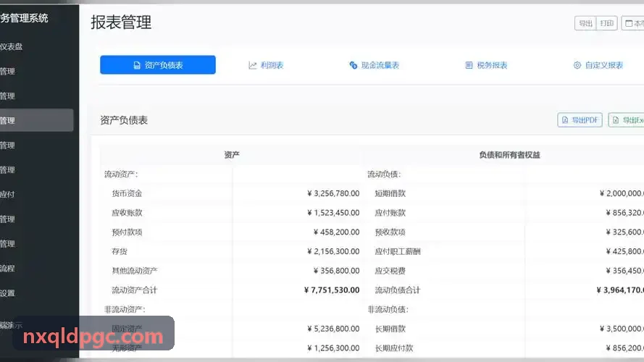Click the 资产负债表 section heading above the table
644x362 pixels.
(x=124, y=120)
